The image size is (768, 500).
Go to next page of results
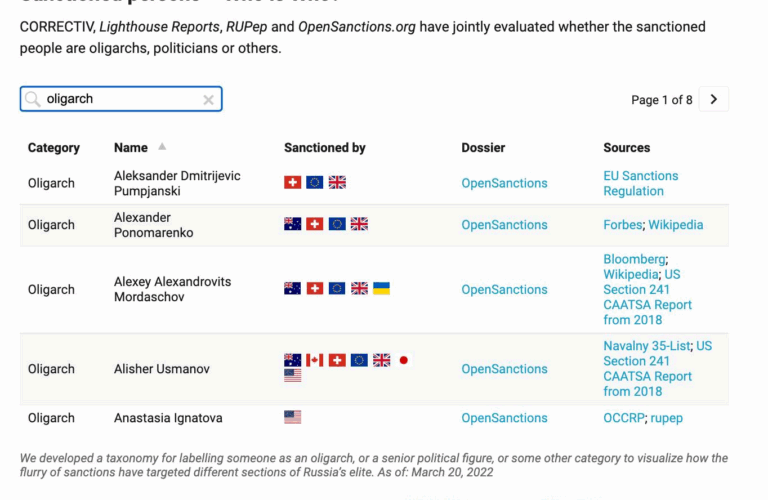click(x=713, y=99)
